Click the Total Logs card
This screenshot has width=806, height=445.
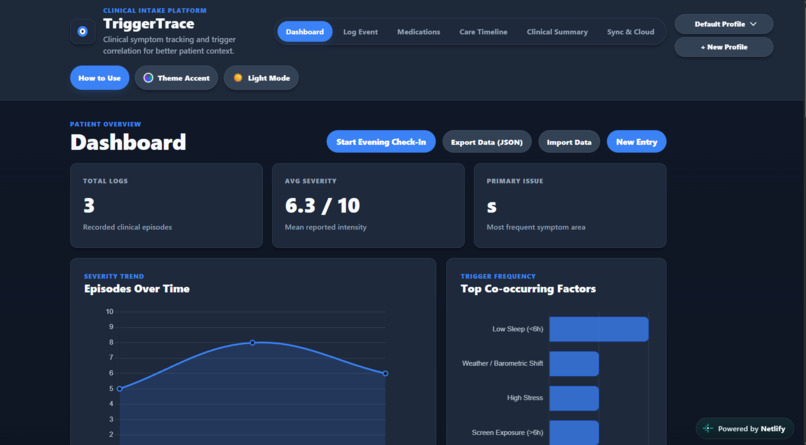[167, 206]
